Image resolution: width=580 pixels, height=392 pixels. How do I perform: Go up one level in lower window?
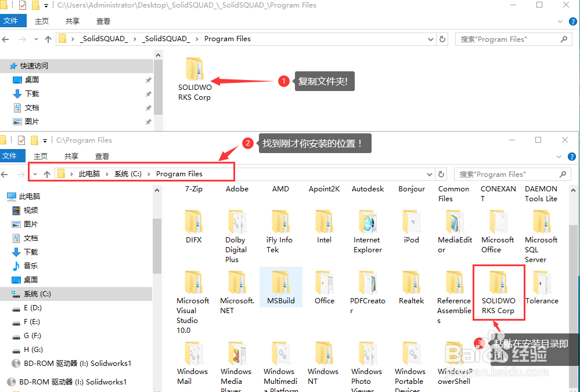click(x=47, y=175)
